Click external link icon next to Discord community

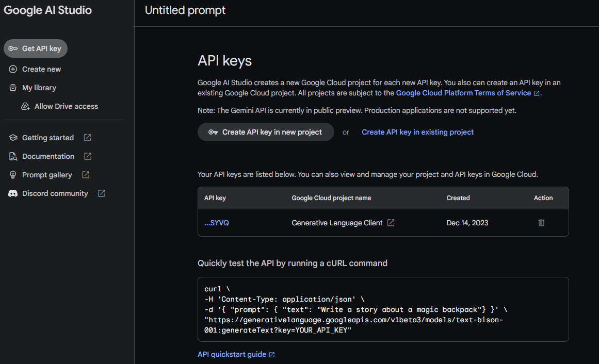(x=102, y=193)
